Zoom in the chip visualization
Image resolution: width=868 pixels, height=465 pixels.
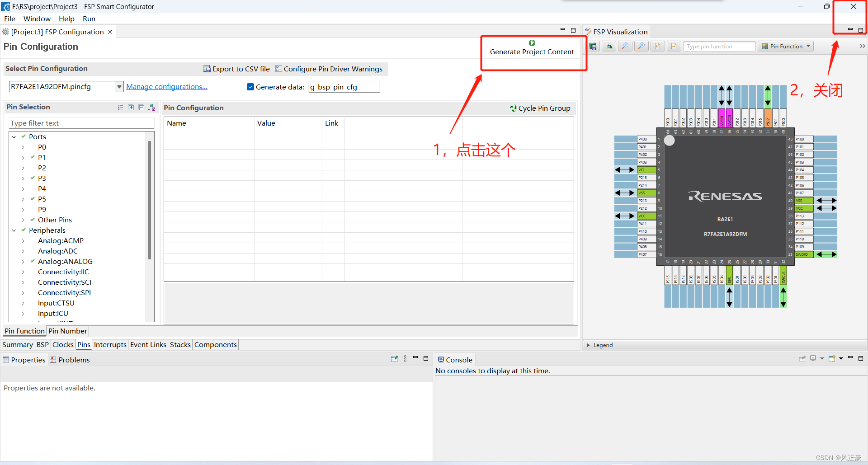click(642, 47)
